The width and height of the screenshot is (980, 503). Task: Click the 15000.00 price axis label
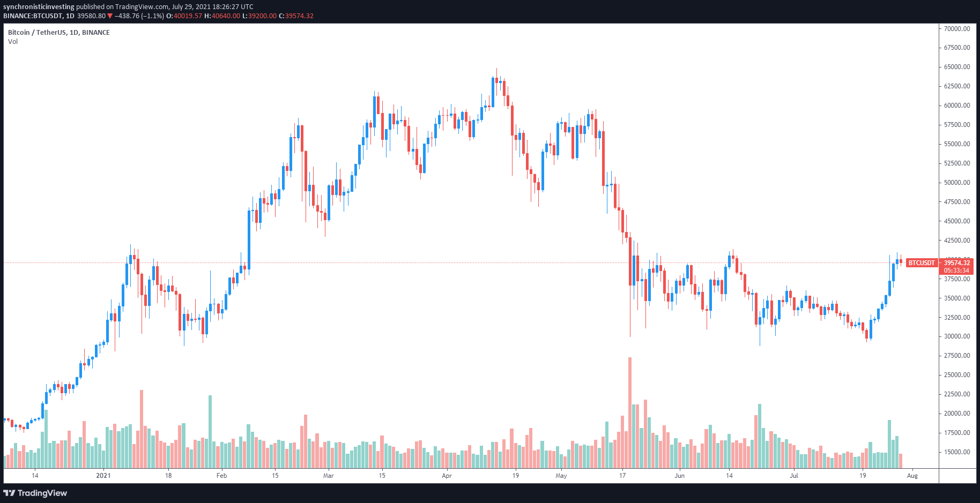pyautogui.click(x=957, y=452)
